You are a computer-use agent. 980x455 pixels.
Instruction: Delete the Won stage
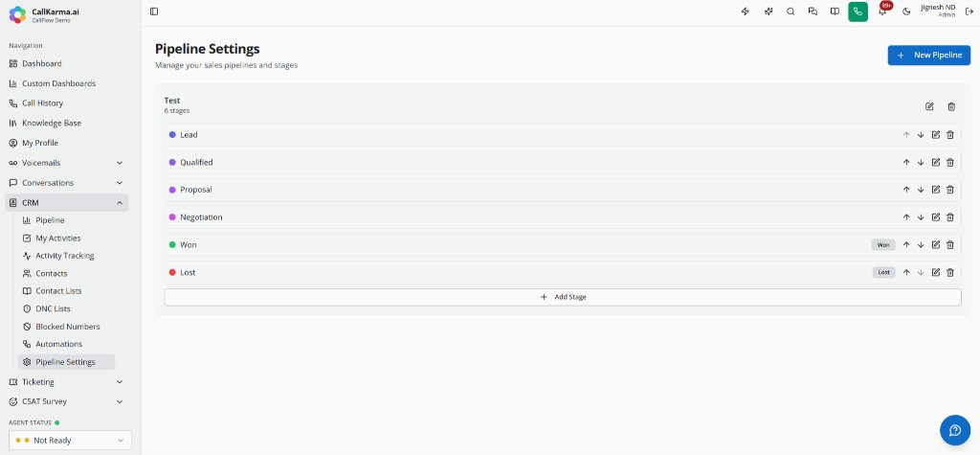[950, 244]
